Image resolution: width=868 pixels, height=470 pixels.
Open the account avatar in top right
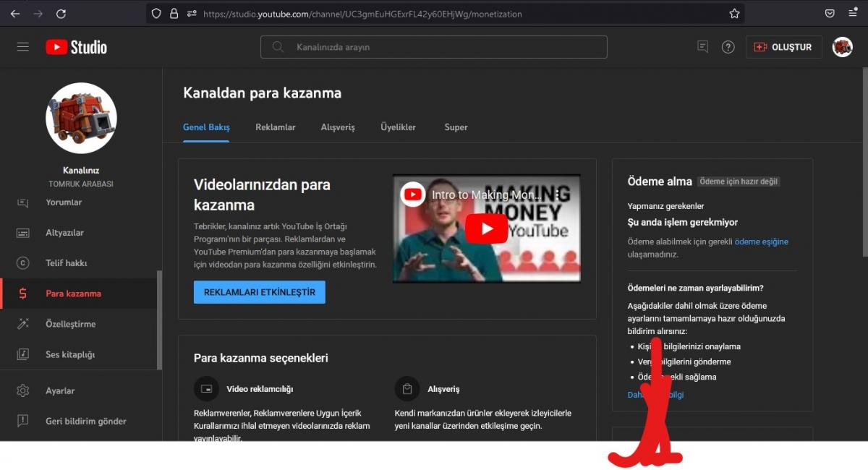(843, 47)
